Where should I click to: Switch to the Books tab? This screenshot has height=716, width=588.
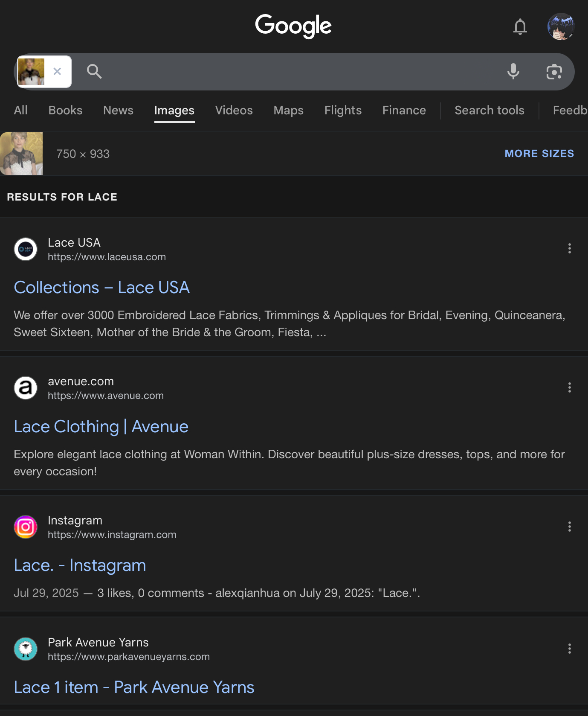click(x=65, y=111)
